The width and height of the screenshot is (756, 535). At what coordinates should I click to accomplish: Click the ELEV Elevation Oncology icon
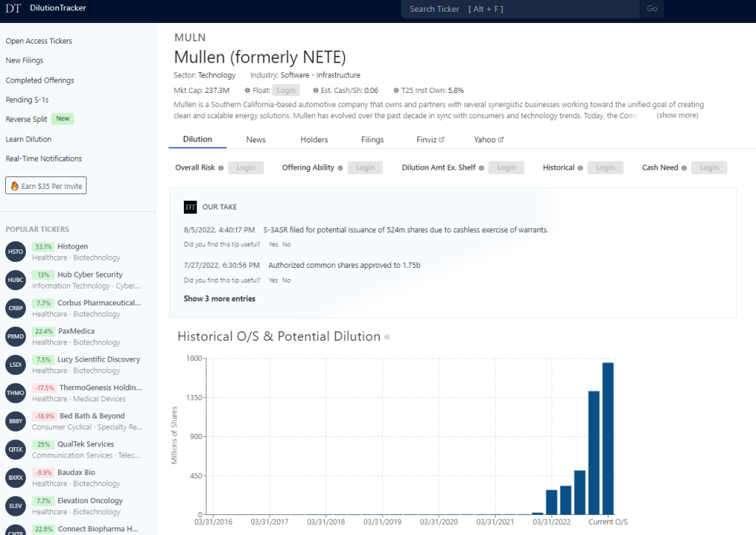click(15, 505)
